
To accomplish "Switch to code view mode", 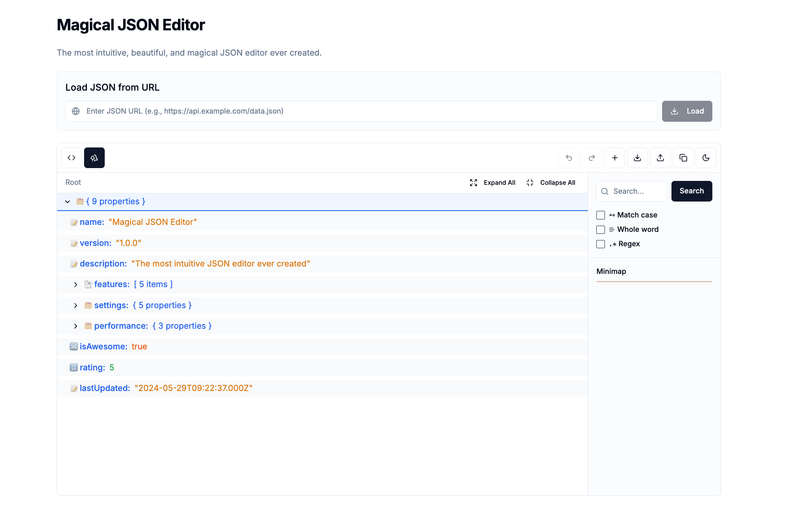I will point(71,158).
